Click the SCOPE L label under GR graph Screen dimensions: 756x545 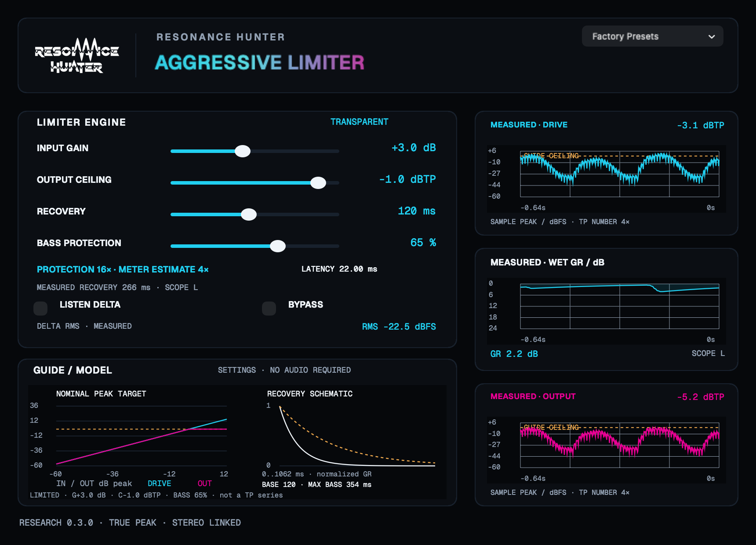click(708, 353)
